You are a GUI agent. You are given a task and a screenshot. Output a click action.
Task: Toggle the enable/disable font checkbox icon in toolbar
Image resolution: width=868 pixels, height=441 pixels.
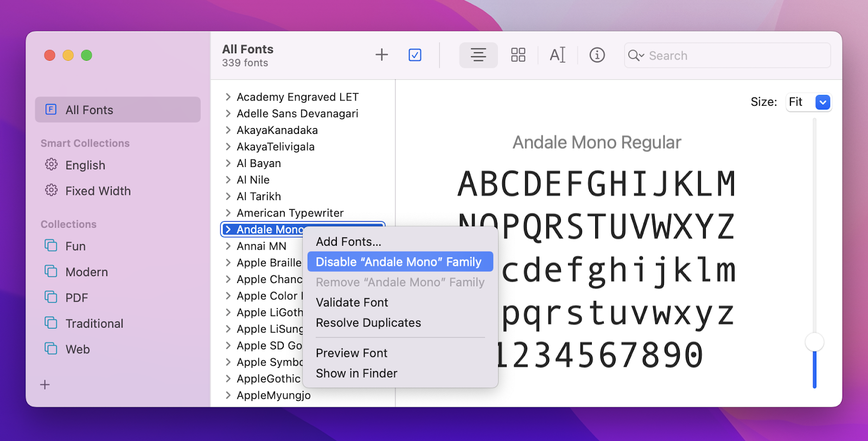(415, 55)
